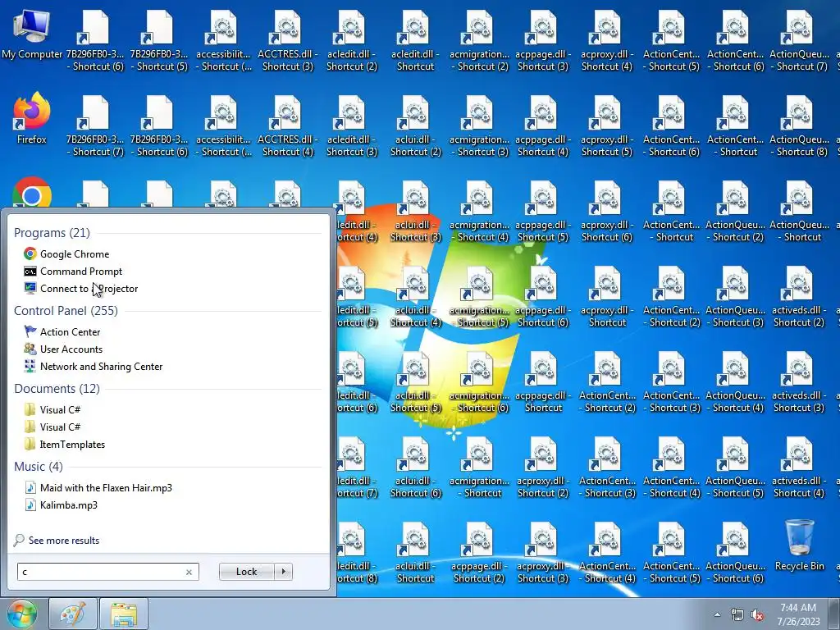Open Windows Explorer from the taskbar
This screenshot has width=840, height=630.
(x=124, y=614)
